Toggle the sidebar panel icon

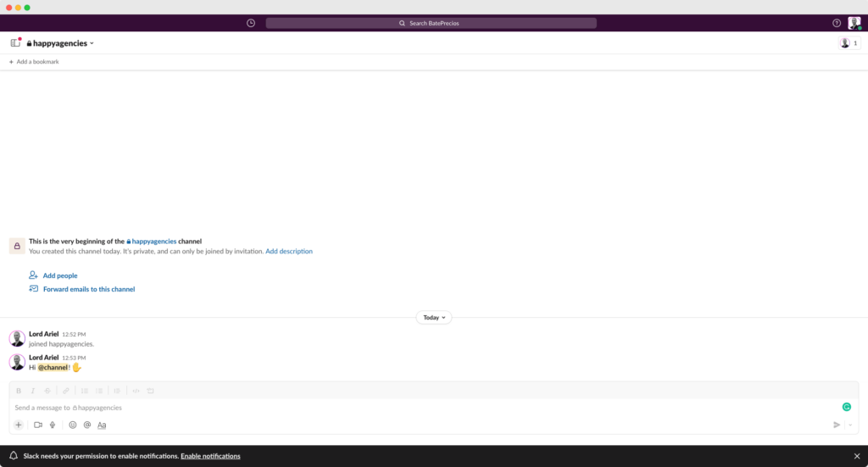point(15,42)
